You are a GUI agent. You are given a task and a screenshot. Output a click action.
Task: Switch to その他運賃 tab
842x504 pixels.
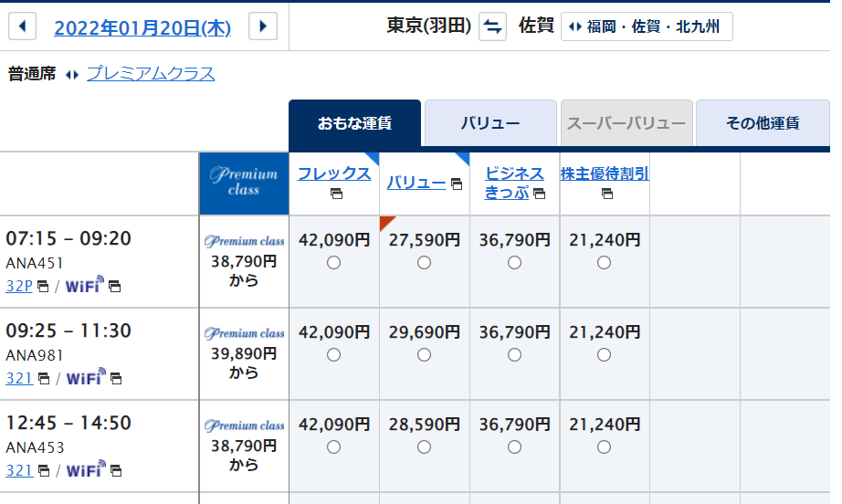[x=763, y=123]
